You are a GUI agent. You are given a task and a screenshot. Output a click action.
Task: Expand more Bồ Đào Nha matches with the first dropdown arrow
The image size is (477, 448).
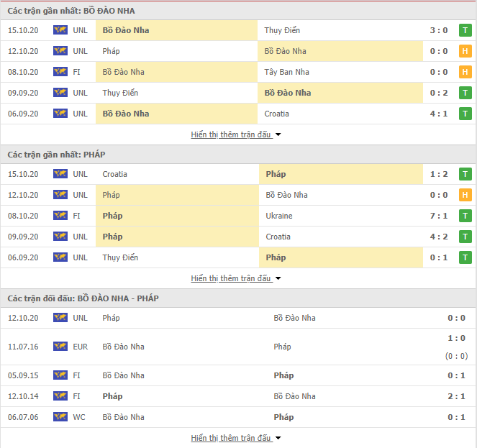point(278,134)
